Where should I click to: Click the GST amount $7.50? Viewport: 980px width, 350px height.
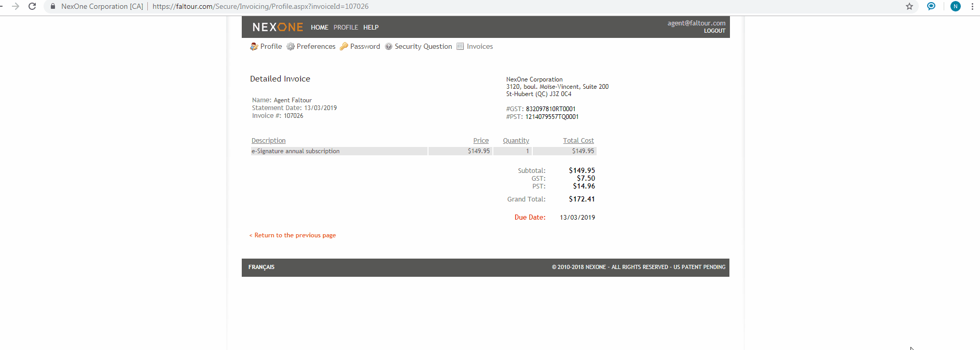(586, 178)
